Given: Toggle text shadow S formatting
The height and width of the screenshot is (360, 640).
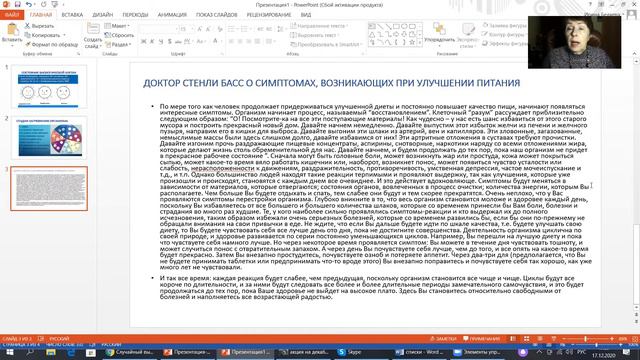Looking at the screenshot, I should [169, 41].
